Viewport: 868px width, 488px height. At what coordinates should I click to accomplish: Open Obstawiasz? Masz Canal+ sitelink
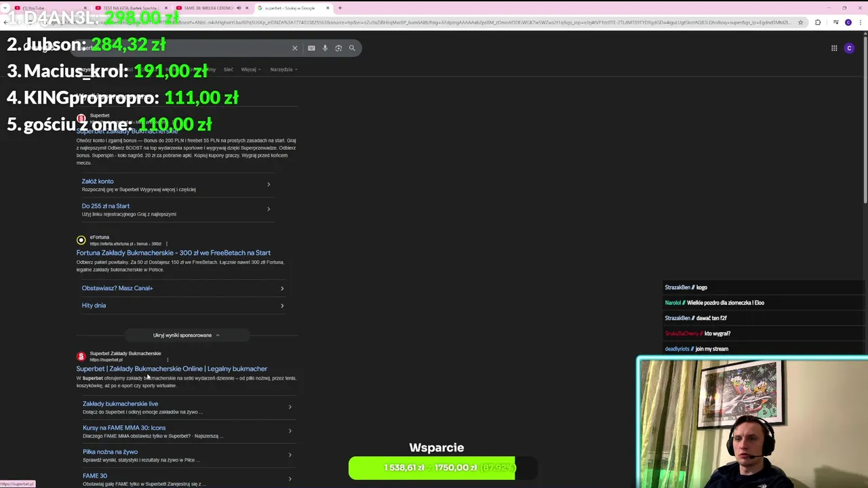(x=117, y=288)
